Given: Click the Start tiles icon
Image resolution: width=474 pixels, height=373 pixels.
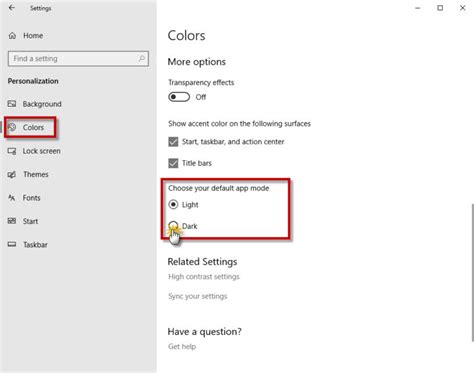Looking at the screenshot, I should click(12, 221).
